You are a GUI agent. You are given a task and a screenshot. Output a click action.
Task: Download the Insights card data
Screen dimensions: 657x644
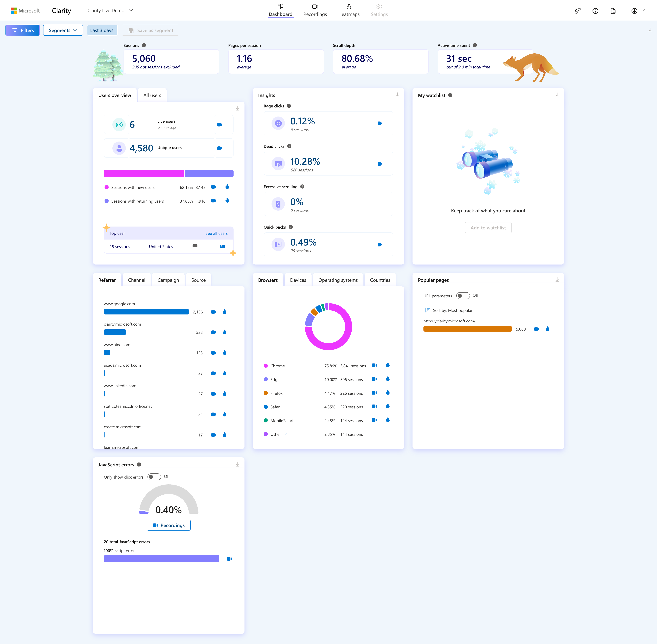(x=397, y=95)
